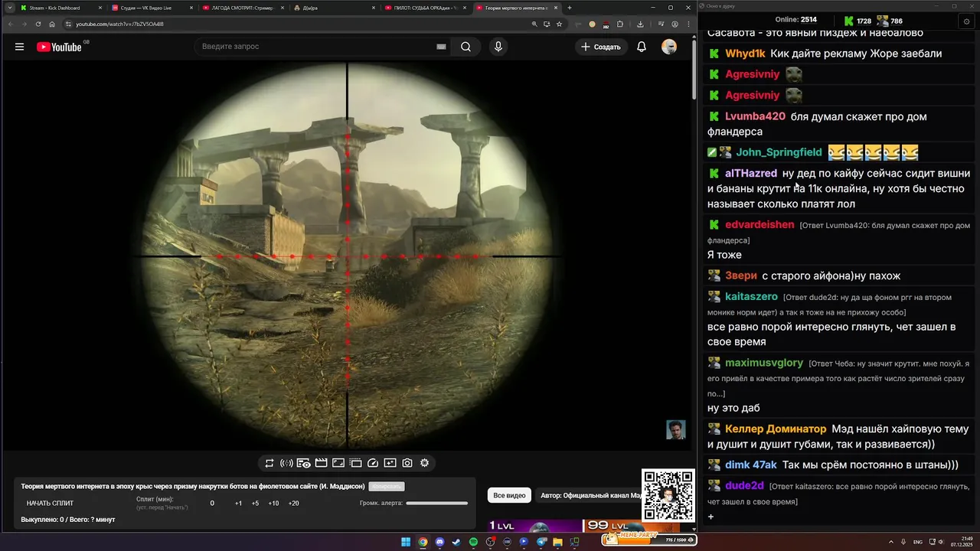This screenshot has width=980, height=551.
Task: Click the YouTube search magnifier button
Action: (x=465, y=47)
